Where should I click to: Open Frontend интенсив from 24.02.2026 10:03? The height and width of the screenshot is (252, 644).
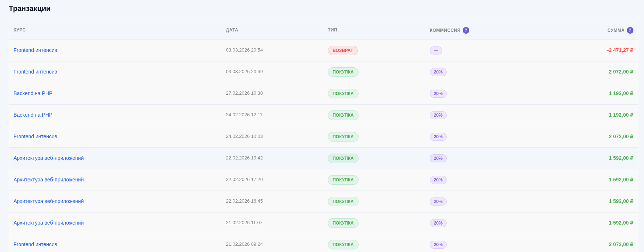pos(35,136)
